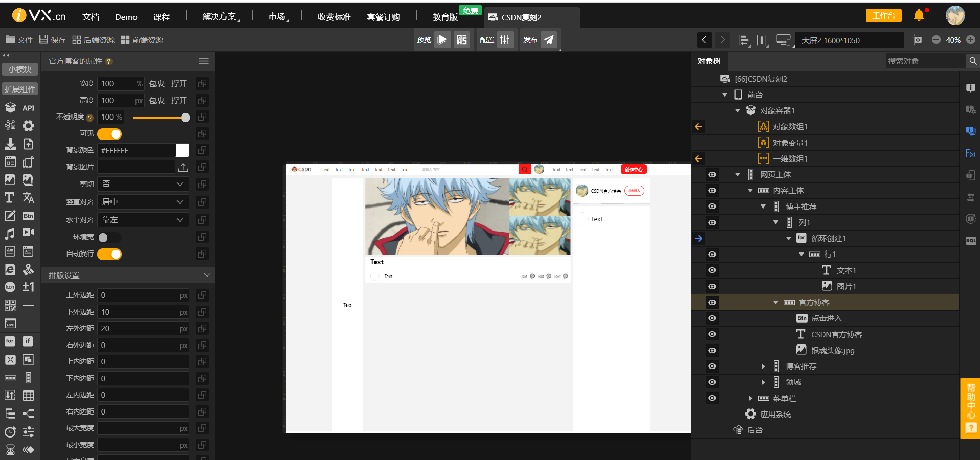Click upload icon for background image
This screenshot has width=980, height=460.
tap(183, 167)
